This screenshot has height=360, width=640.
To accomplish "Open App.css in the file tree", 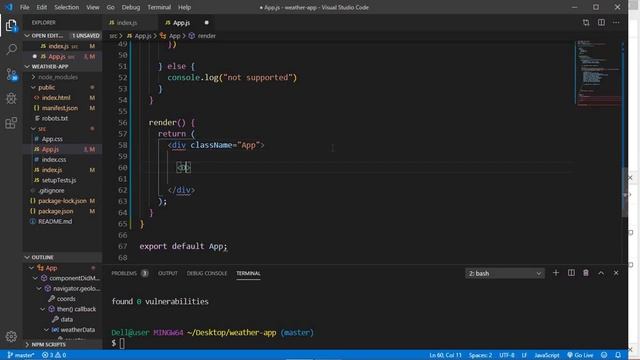I will [52, 139].
